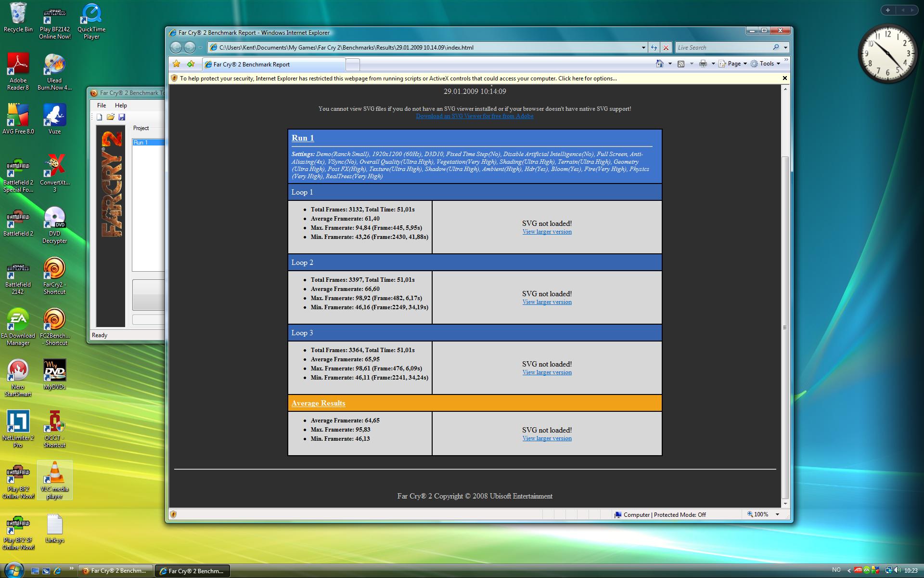This screenshot has height=578, width=924.
Task: Click the Average Results heading link
Action: (318, 403)
